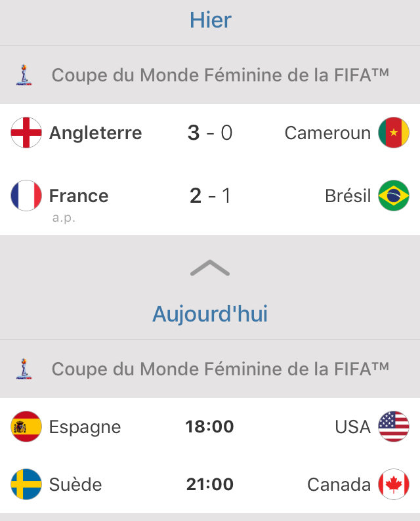420x521 pixels.
Task: Tap the Cameroon flag icon
Action: point(394,133)
